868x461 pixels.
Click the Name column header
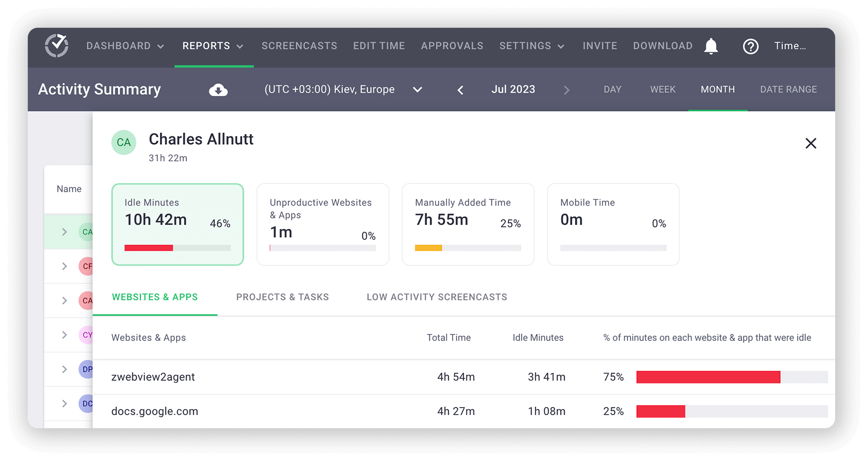point(69,189)
